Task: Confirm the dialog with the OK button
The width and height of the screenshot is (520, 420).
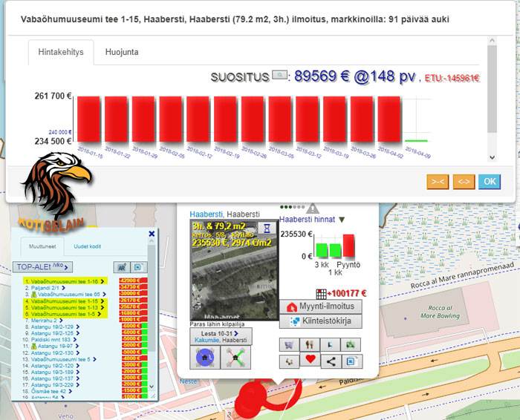Action: tap(490, 182)
